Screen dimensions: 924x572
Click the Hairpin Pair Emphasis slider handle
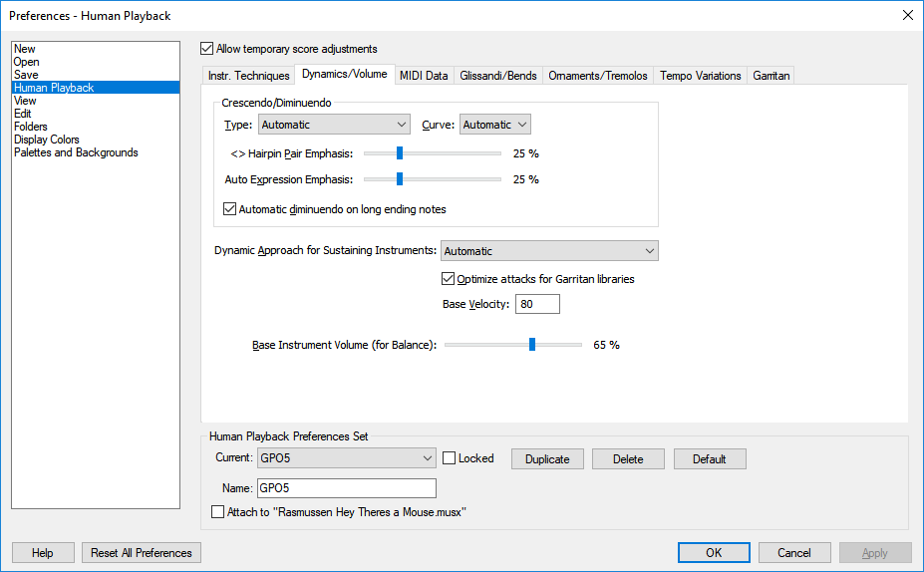(399, 152)
